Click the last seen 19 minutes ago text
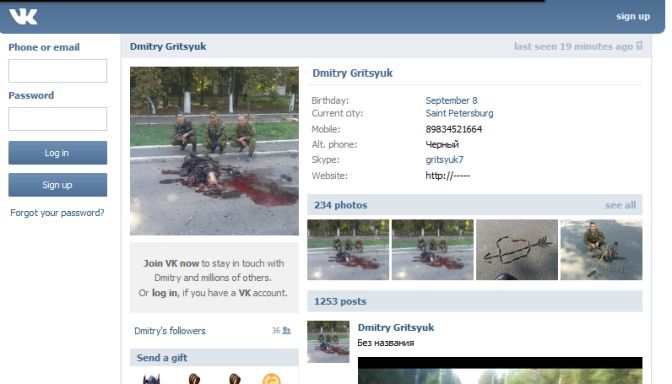The image size is (672, 384). tap(573, 46)
